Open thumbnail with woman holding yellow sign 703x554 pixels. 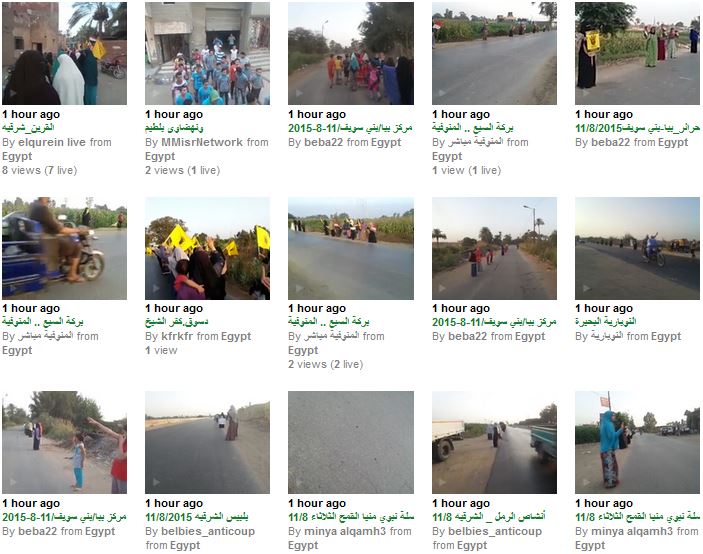pyautogui.click(x=638, y=53)
